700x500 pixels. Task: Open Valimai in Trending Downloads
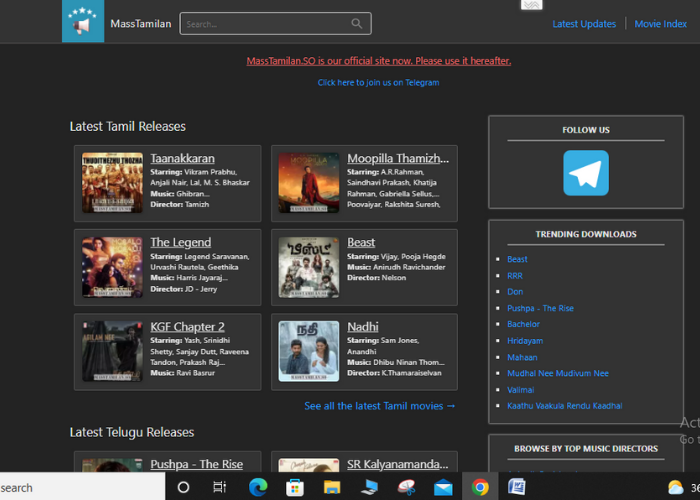tap(521, 390)
